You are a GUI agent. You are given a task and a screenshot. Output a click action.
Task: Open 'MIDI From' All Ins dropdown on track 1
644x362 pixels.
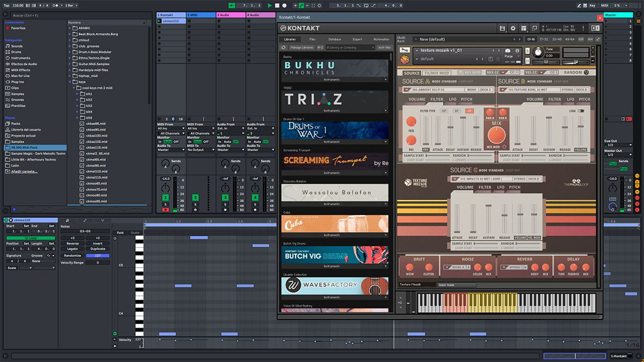coord(170,129)
